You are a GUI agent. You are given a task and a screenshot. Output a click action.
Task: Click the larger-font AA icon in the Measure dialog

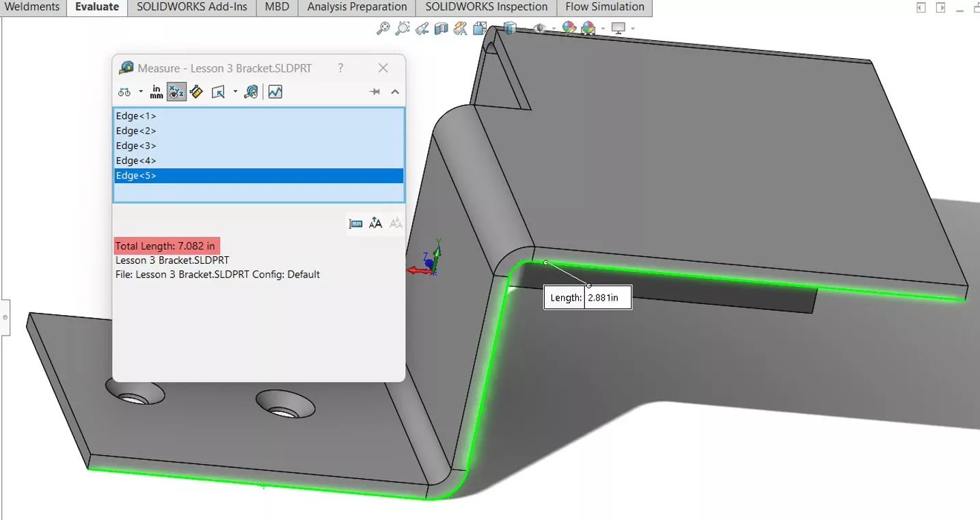point(375,223)
